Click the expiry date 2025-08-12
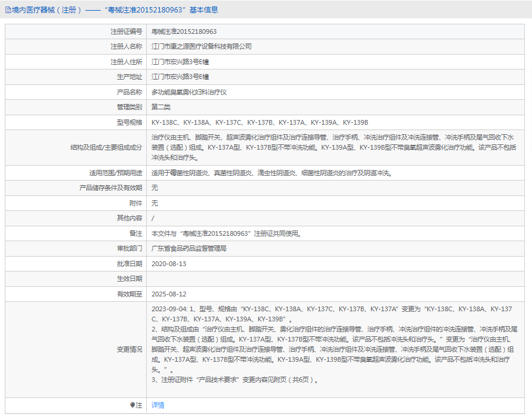Image resolution: width=532 pixels, height=417 pixels. pos(169,294)
